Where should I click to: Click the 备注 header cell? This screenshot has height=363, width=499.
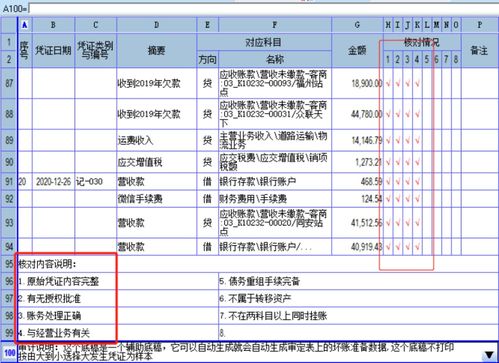[480, 50]
